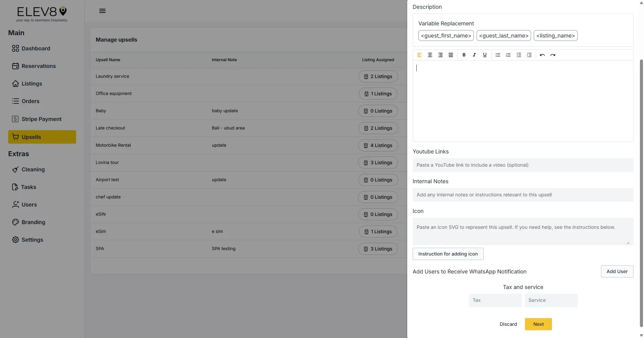Image resolution: width=644 pixels, height=338 pixels.
Task: Click the YouTube link field
Action: click(x=523, y=165)
